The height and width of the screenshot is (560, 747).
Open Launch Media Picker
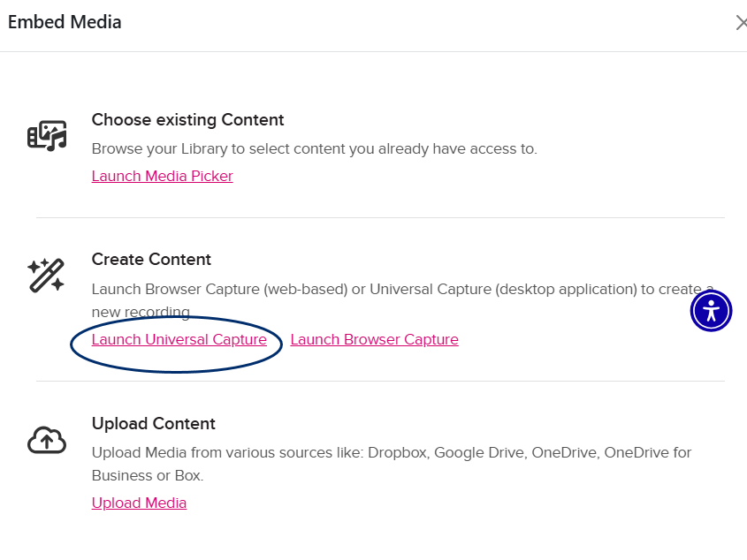click(162, 176)
